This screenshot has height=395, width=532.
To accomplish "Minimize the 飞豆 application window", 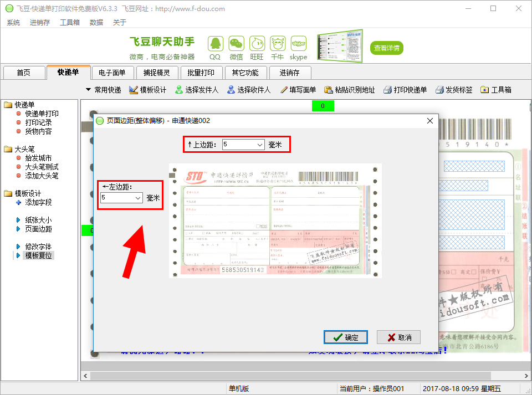I will coord(469,8).
